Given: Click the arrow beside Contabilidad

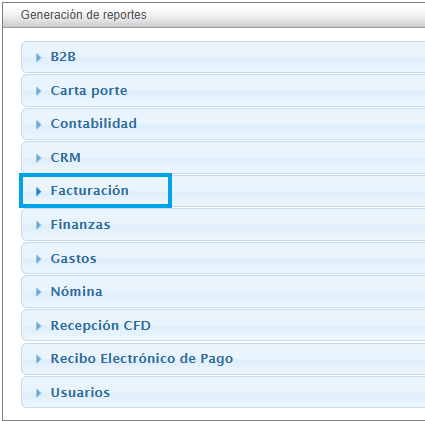Looking at the screenshot, I should click(x=39, y=124).
